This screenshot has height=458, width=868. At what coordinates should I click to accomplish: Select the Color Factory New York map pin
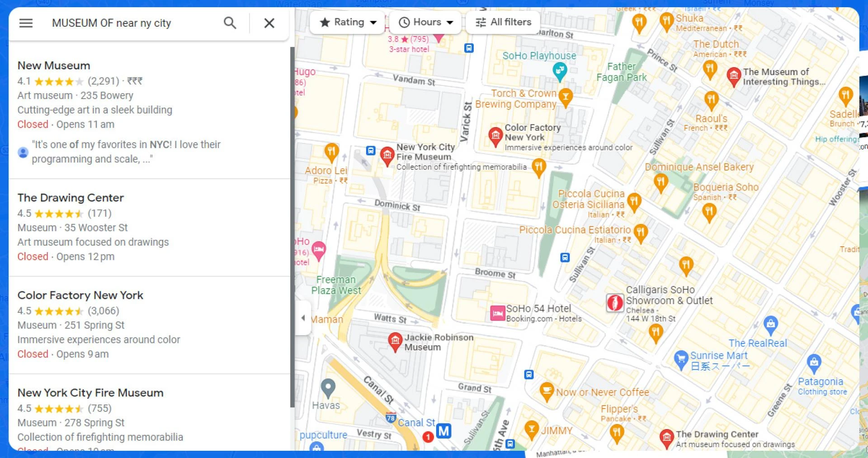(495, 136)
